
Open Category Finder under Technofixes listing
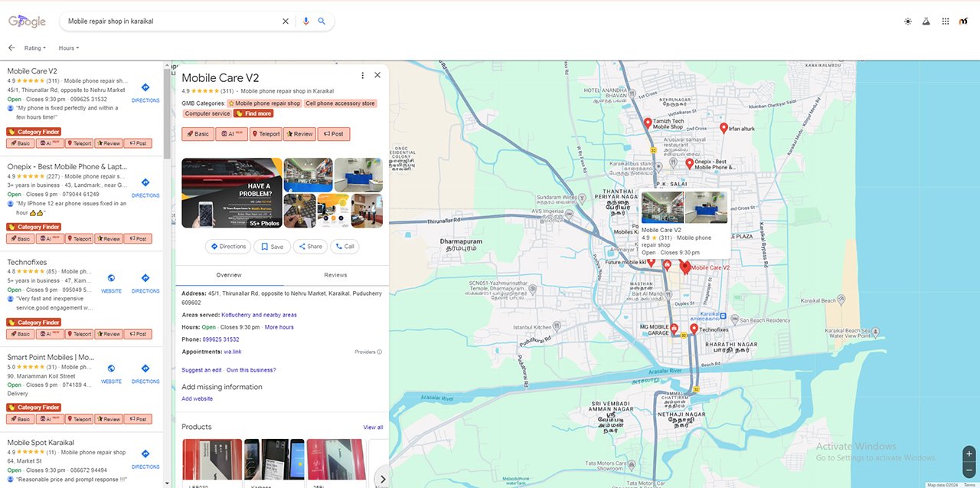(x=34, y=323)
